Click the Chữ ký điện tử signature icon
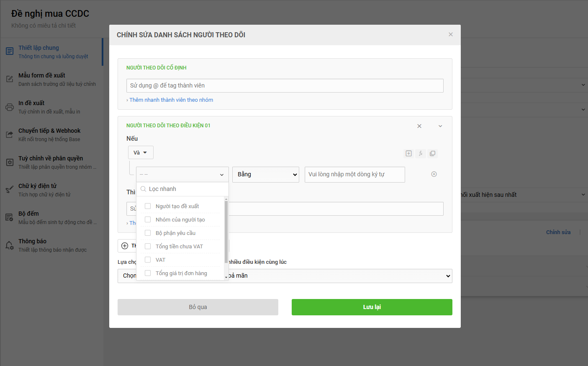588x366 pixels. point(10,190)
